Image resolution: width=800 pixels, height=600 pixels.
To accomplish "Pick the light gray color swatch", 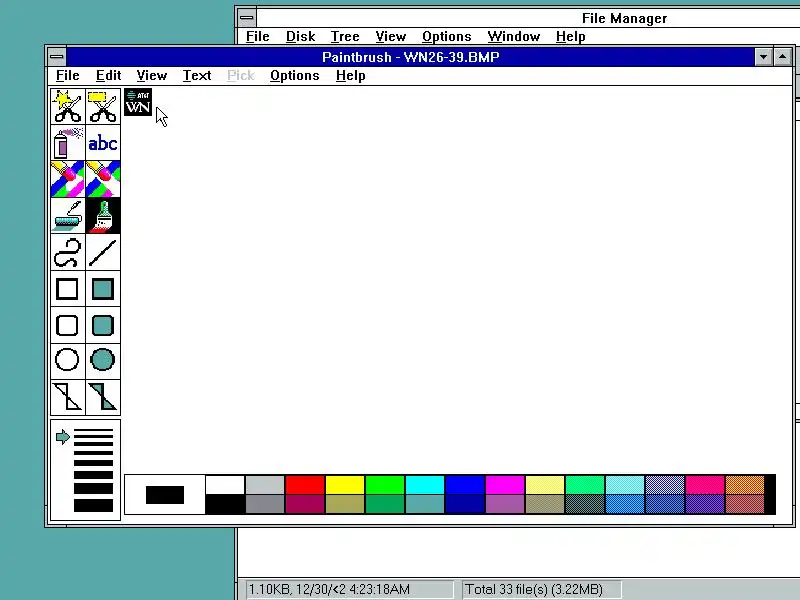I will click(x=265, y=485).
